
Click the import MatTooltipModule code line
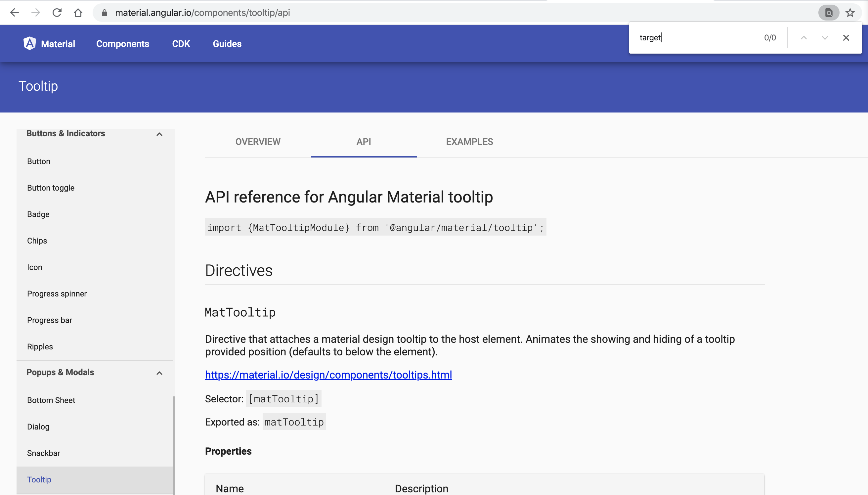(375, 227)
